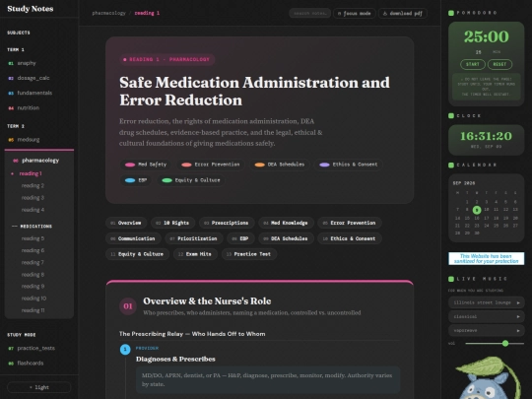Click the Ethics & Consent tag
The height and width of the screenshot is (399, 532).
point(349,165)
